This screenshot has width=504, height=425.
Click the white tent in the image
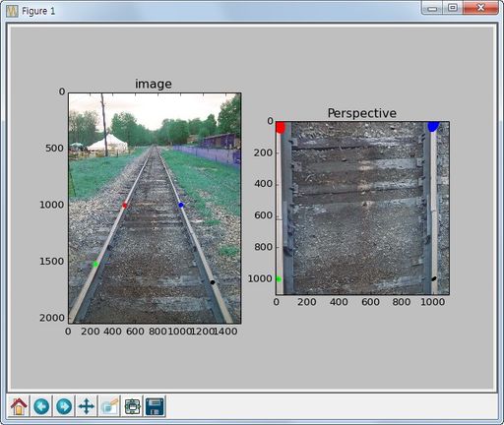tap(107, 144)
